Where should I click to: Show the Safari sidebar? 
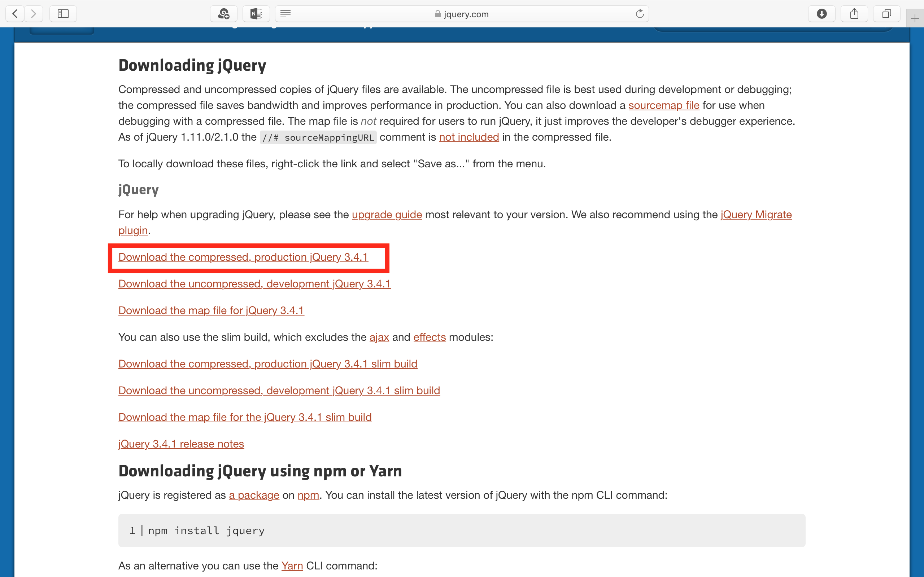63,14
